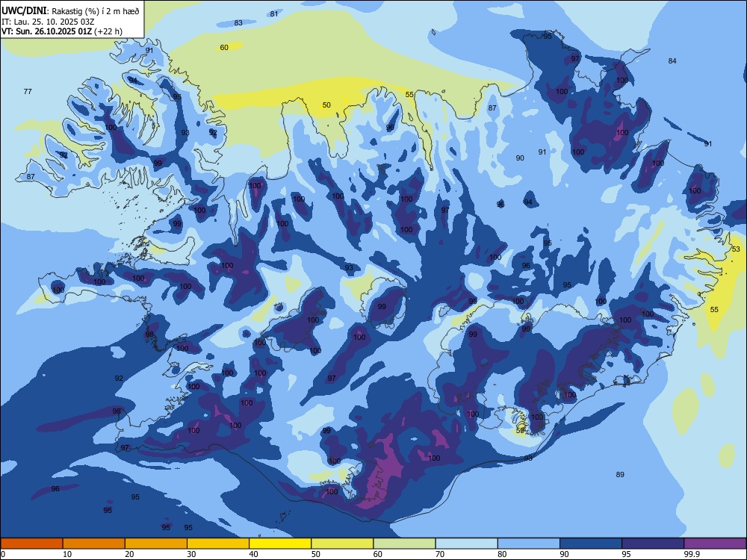Click the map value '77' over the western sea
The width and height of the screenshot is (747, 560).
pos(28,91)
